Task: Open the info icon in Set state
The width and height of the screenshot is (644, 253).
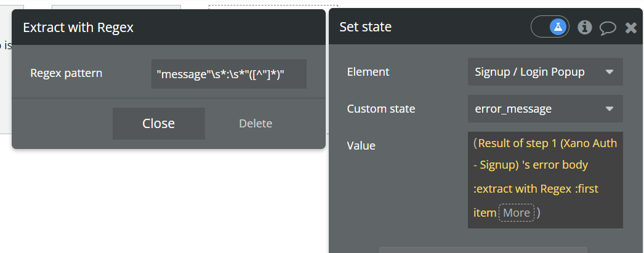Action: [x=585, y=27]
